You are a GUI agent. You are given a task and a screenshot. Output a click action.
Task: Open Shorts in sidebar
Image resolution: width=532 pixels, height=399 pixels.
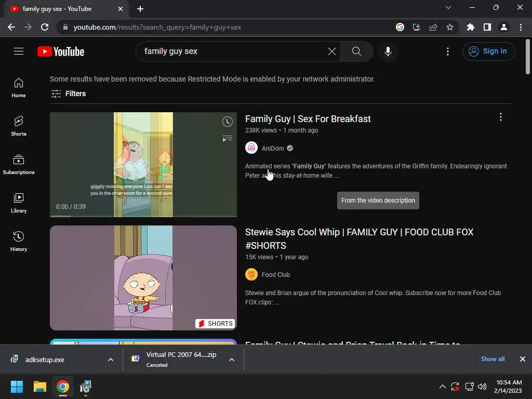click(19, 126)
